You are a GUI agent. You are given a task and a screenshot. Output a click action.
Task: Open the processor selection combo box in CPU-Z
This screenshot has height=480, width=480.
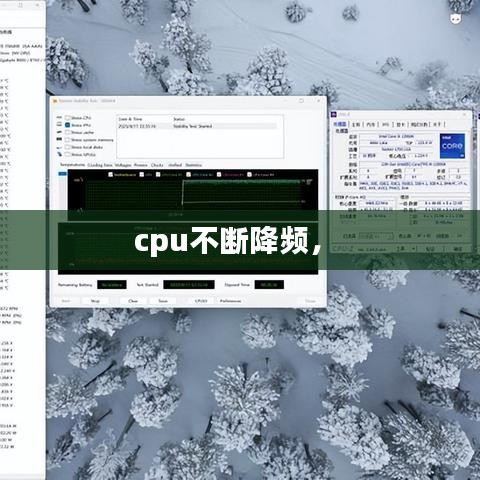pos(376,236)
